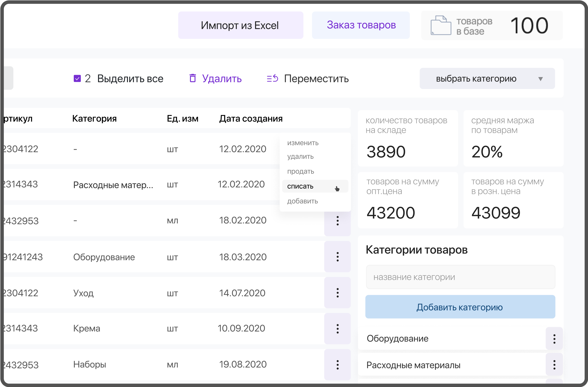This screenshot has height=387, width=588.
Task: Click the Импорт из Excel button
Action: (241, 25)
